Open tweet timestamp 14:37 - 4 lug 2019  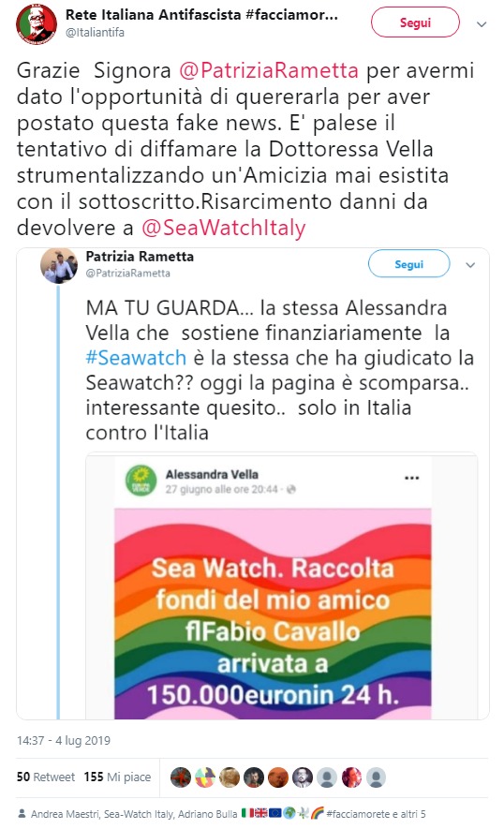[x=64, y=740]
